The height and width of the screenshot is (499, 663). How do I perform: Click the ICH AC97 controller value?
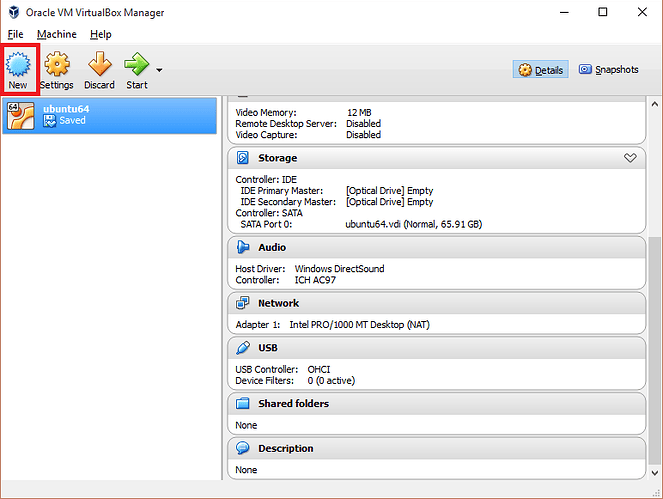315,280
